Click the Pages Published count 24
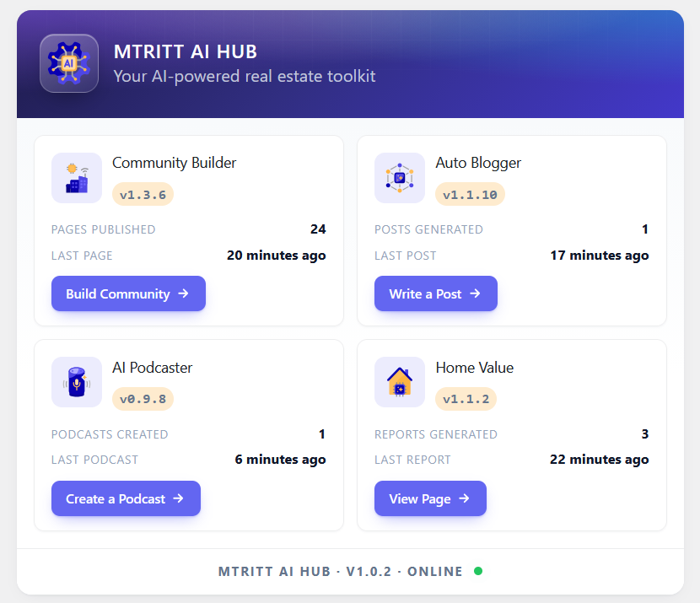The image size is (700, 603). 318,229
